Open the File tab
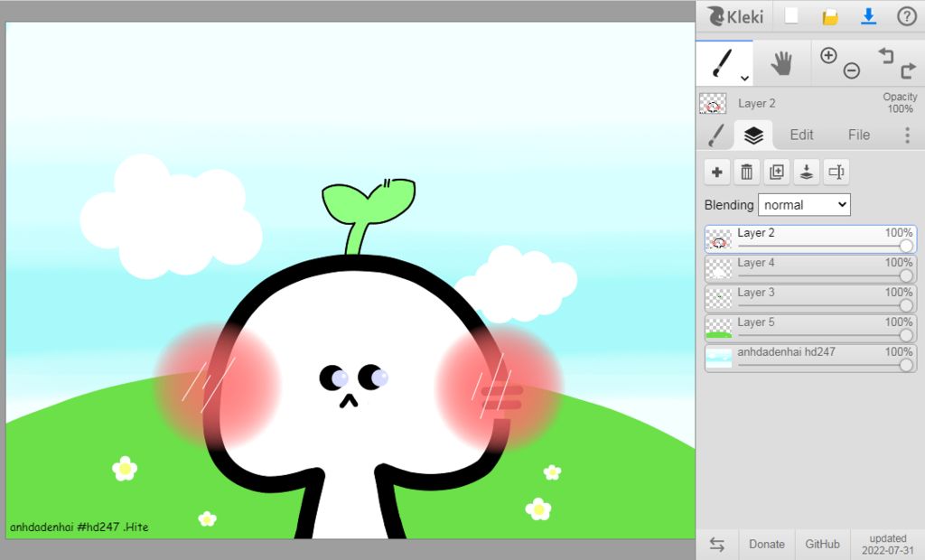The width and height of the screenshot is (925, 560). pos(859,135)
